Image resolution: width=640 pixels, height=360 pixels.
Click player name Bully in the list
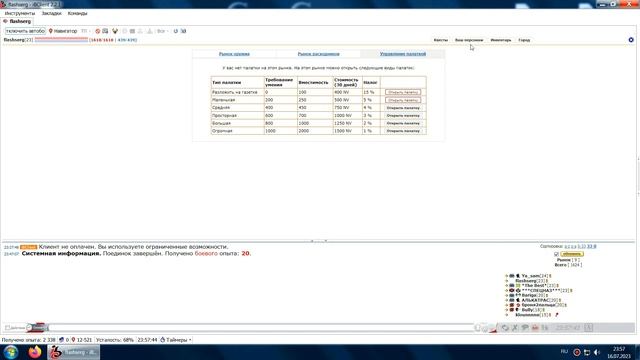coord(527,310)
